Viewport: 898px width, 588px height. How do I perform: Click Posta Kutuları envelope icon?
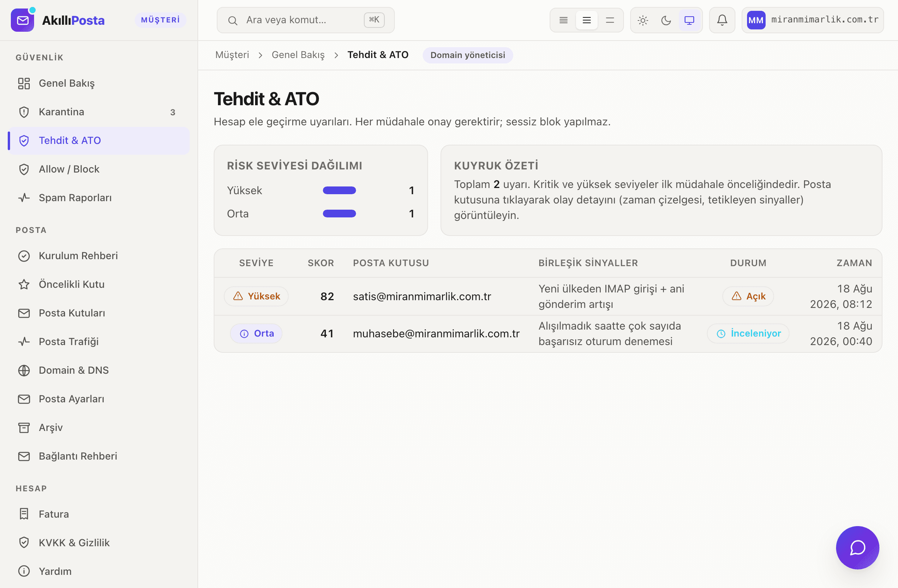point(24,313)
